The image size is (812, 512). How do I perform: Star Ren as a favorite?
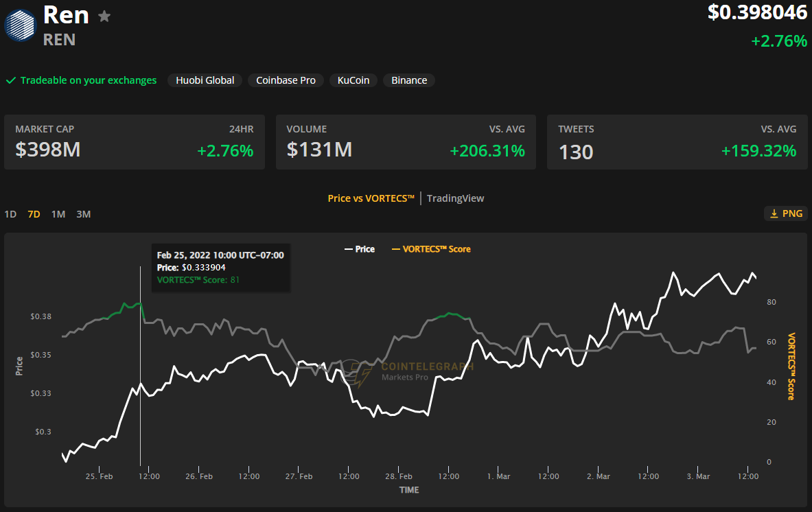coord(104,16)
